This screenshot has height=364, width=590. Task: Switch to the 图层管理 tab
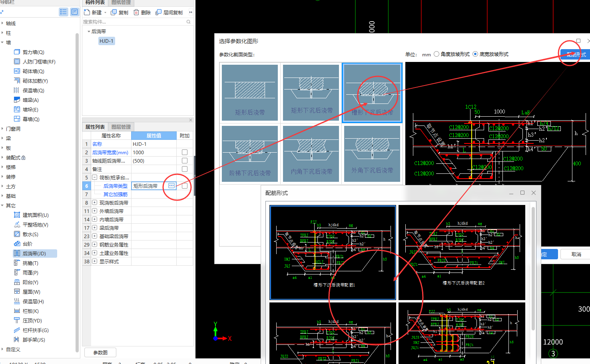[x=121, y=127]
